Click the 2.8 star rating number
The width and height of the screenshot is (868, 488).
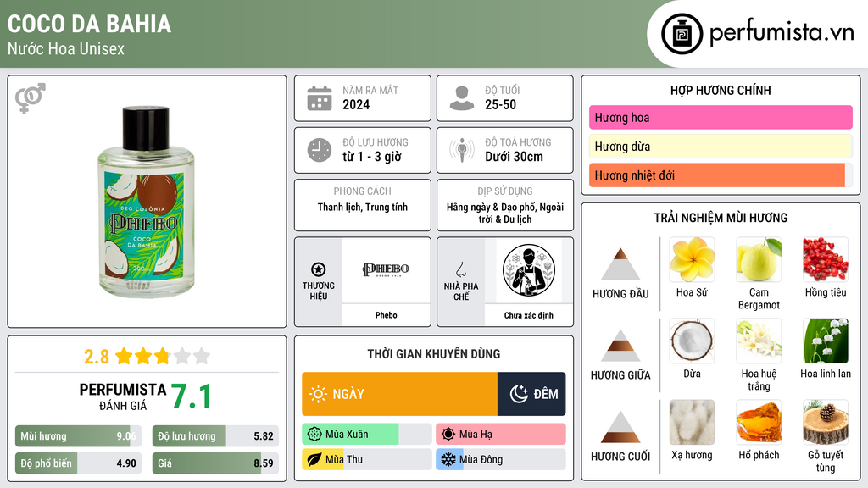[97, 357]
